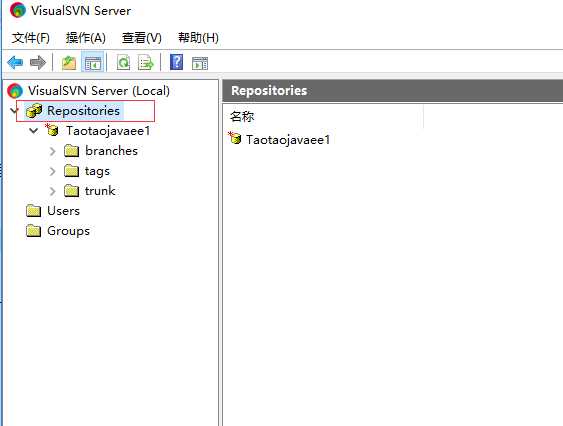Toggle the Show/Hide action pane icon

coord(200,63)
